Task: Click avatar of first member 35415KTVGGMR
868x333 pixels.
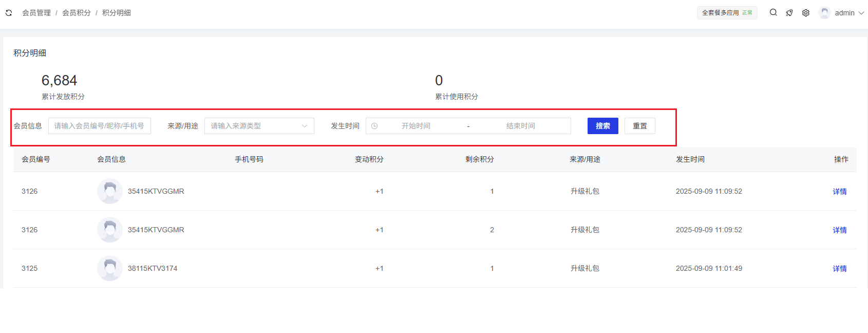Action: [109, 191]
